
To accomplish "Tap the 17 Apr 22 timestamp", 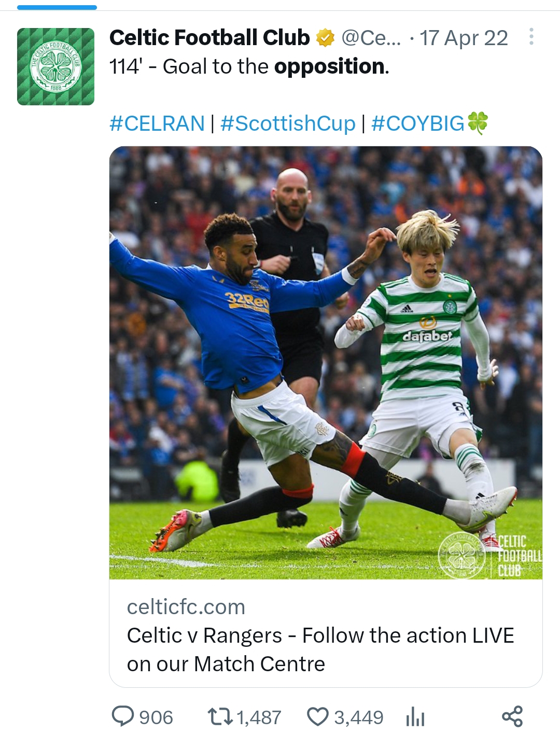I will coord(464,38).
